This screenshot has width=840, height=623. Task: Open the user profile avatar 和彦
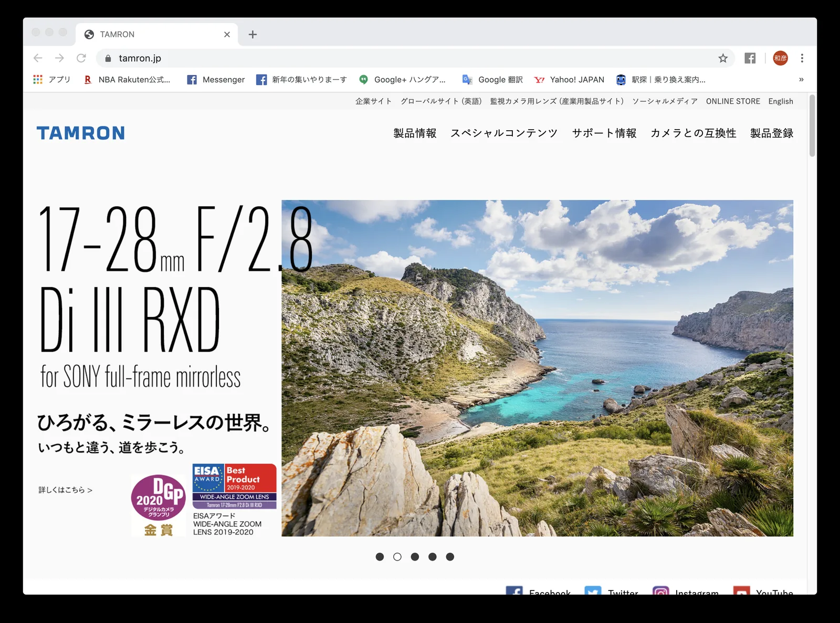point(780,58)
